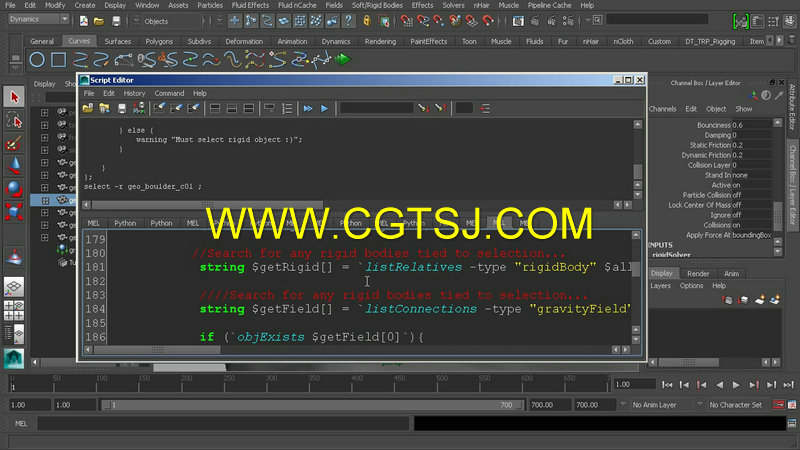Click the time slider at frame 300
The width and height of the screenshot is (800, 450).
[x=271, y=384]
